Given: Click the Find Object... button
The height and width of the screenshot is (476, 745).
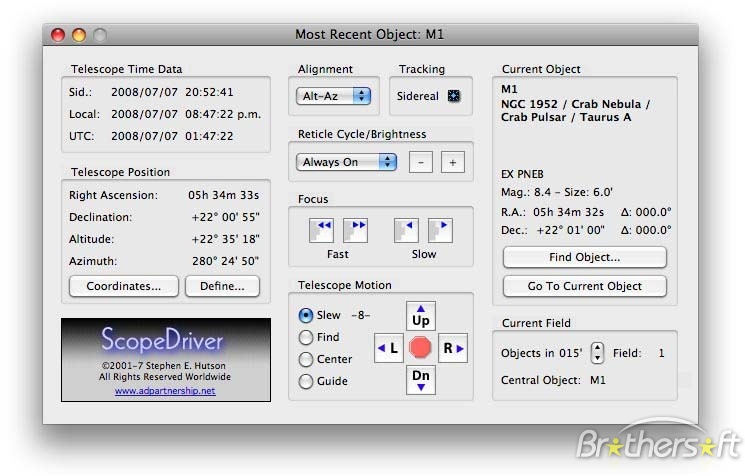Looking at the screenshot, I should coord(584,257).
